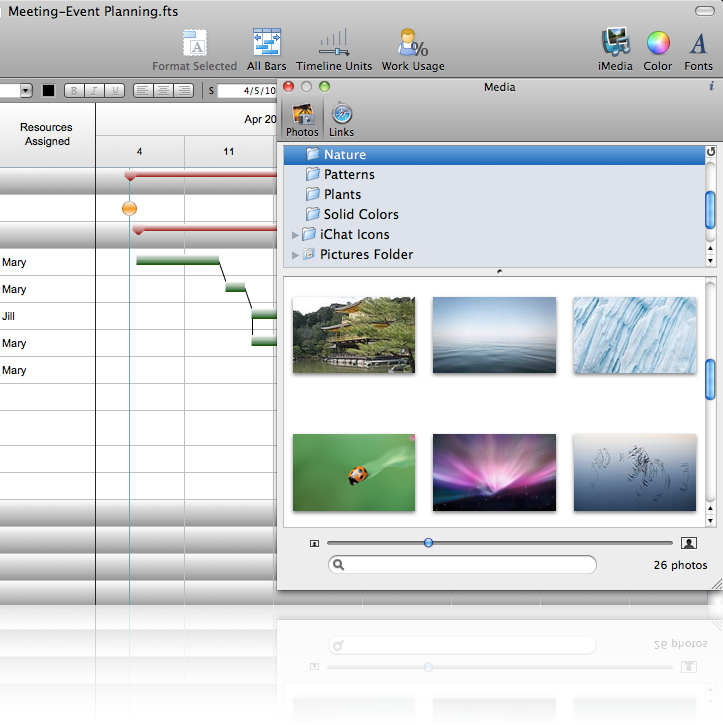Click the Work Usage toolbar icon
The width and height of the screenshot is (723, 725).
412,45
